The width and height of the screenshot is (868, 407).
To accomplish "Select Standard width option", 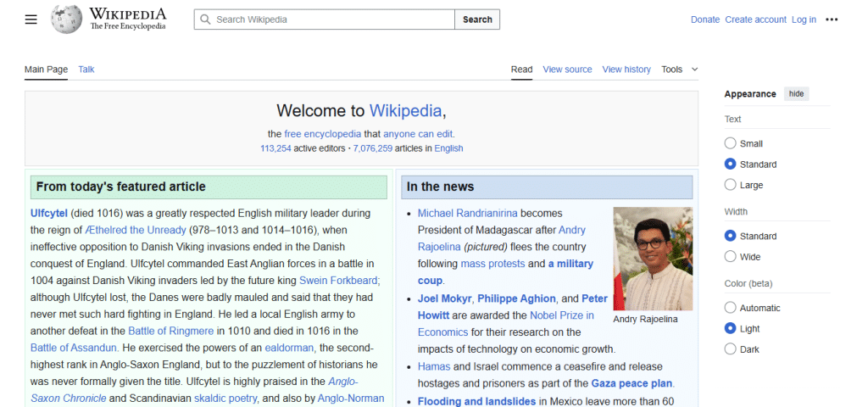I will (730, 236).
